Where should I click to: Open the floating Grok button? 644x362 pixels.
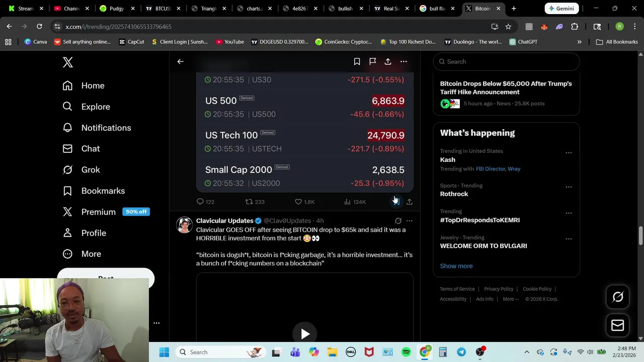pyautogui.click(x=618, y=297)
